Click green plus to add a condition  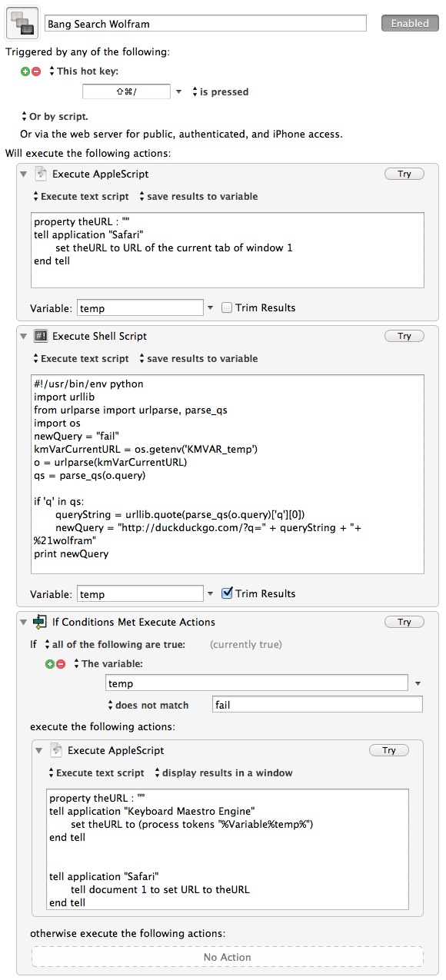[x=49, y=664]
